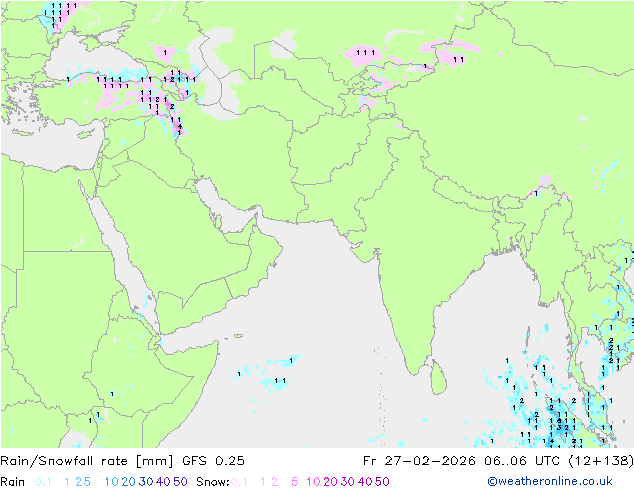Click the "Rain" legend label
Image resolution: width=634 pixels, height=490 pixels.
click(x=13, y=482)
